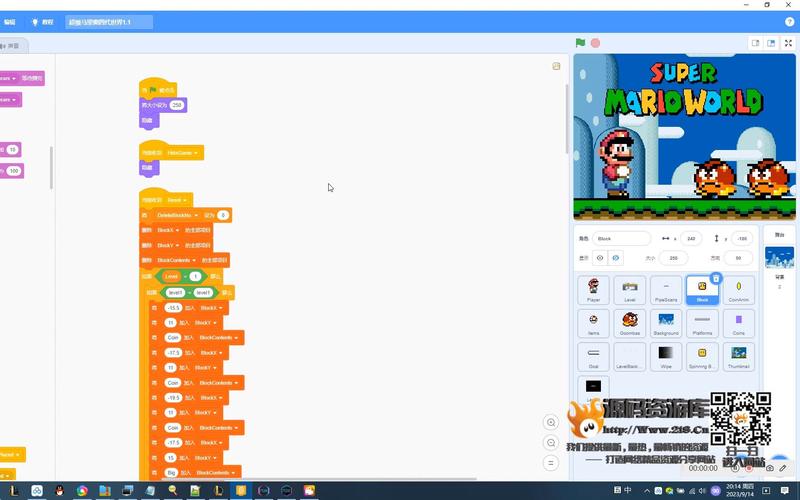Select the Player sprite
Viewport: 800px width, 500px height.
pos(593,290)
